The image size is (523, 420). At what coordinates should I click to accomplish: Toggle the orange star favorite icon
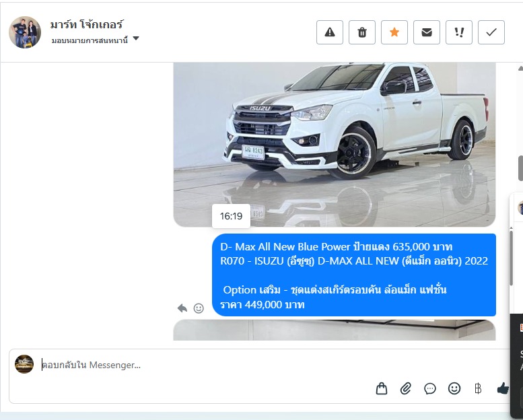pos(394,32)
